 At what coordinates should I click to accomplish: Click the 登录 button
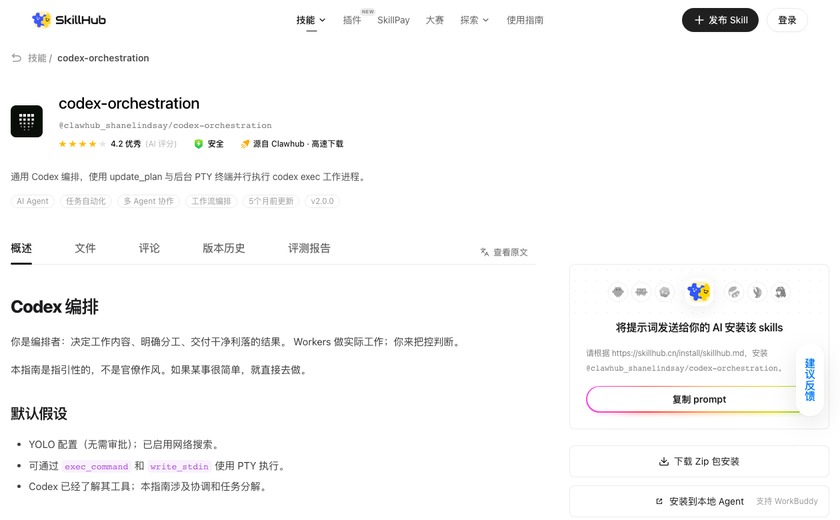787,20
